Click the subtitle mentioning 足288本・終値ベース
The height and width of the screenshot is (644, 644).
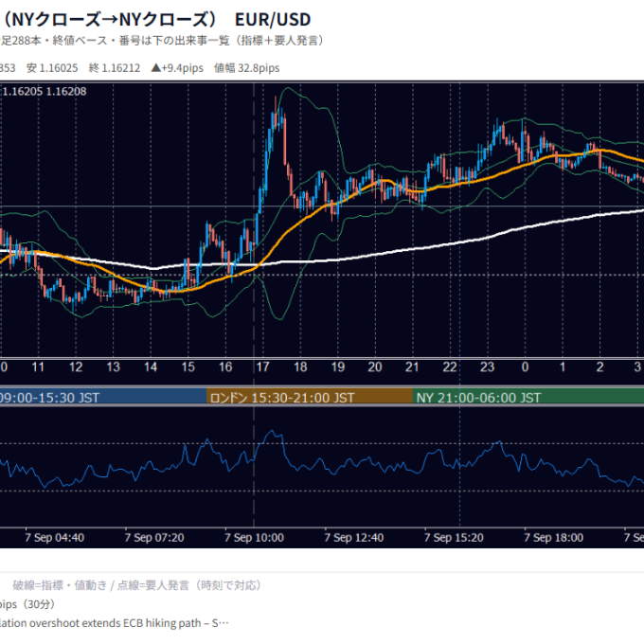click(x=162, y=41)
